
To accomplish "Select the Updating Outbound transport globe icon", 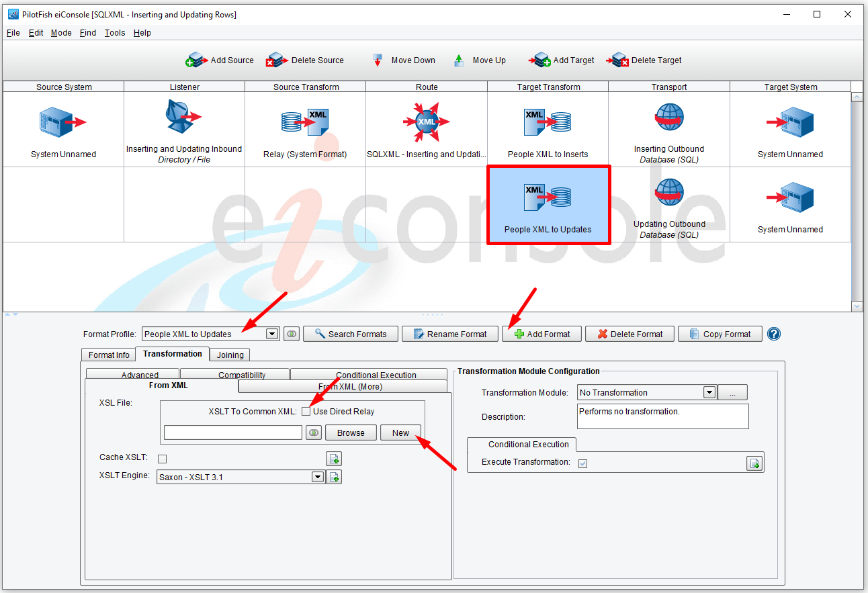I will click(668, 193).
